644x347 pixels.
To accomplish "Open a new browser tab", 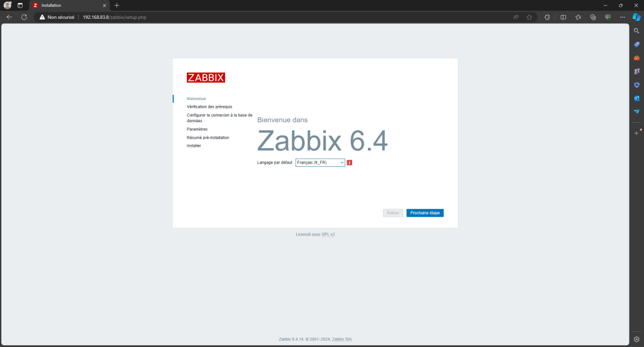I will (x=117, y=5).
